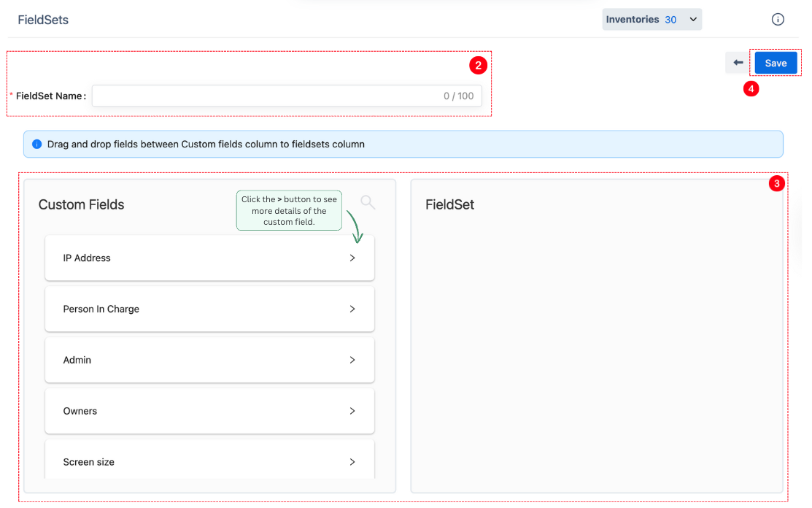This screenshot has height=508, width=812.
Task: Expand Screen size field details chevron
Action: (x=352, y=462)
